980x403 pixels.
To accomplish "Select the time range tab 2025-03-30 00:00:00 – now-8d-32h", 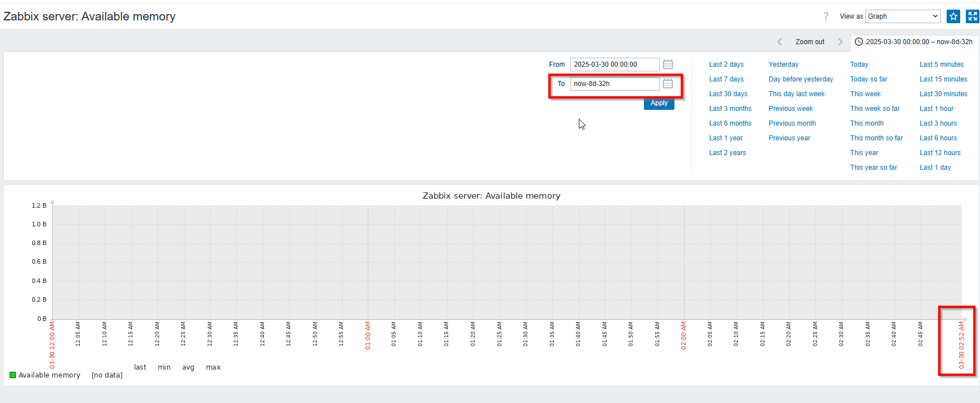I will coord(914,42).
